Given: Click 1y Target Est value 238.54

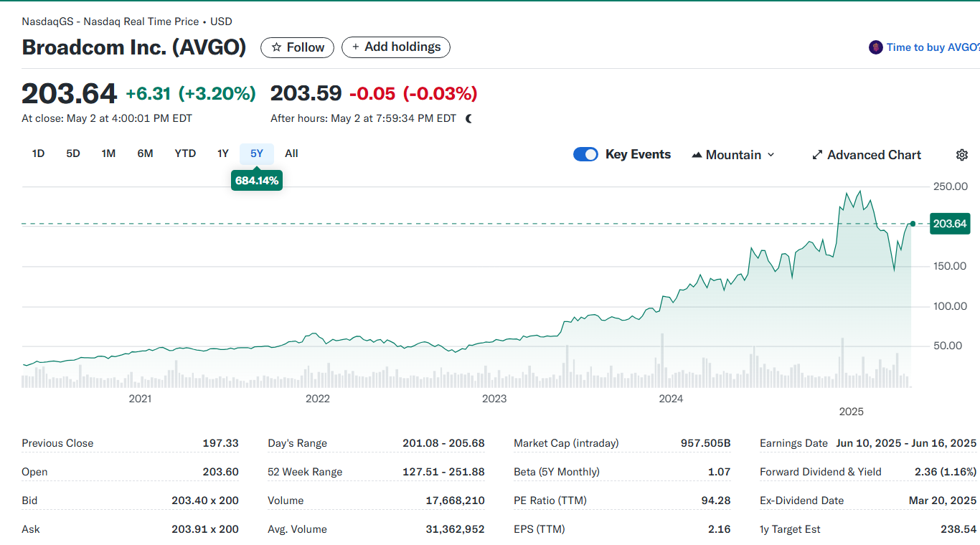Looking at the screenshot, I should coord(958,529).
